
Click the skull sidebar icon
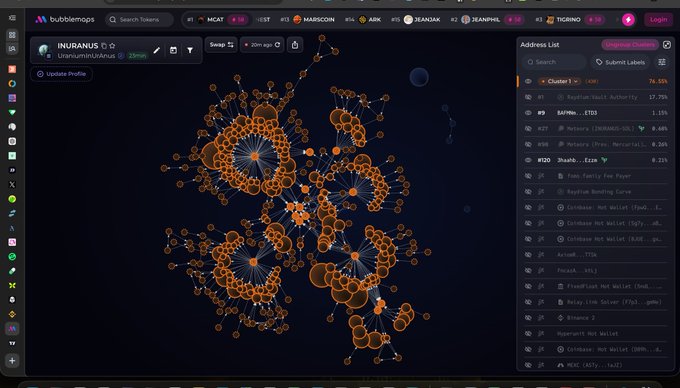pos(12,300)
